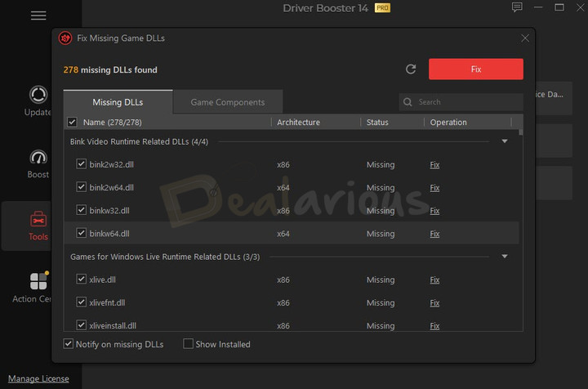Open the Boost speedometer icon in sidebar

(38, 158)
